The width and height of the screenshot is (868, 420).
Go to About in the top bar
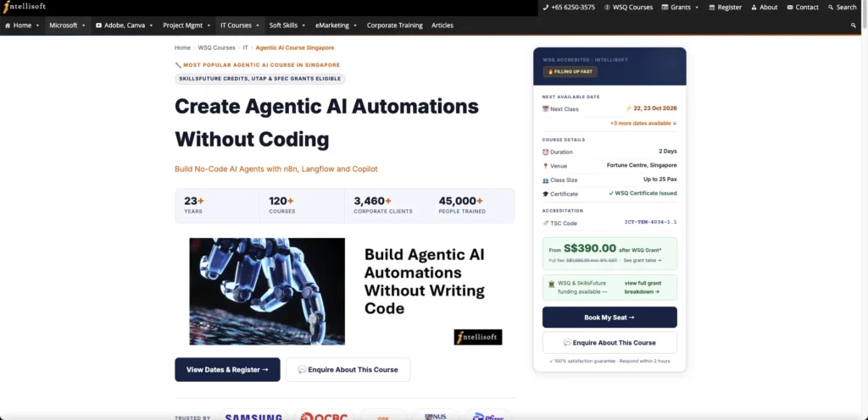pos(764,7)
